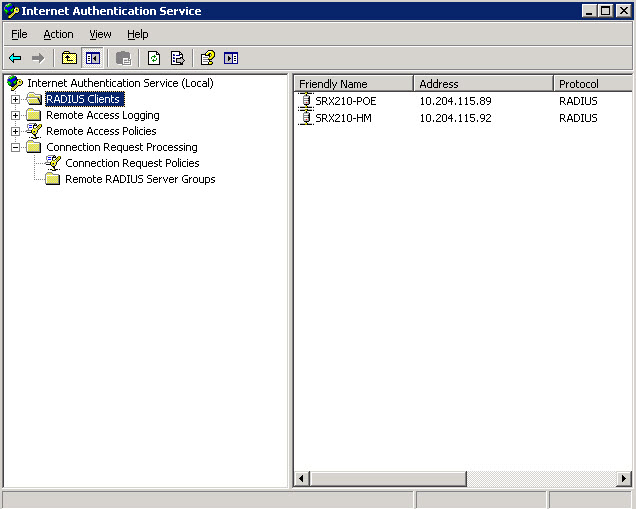Select Connection Request Policies in the tree
Image resolution: width=636 pixels, height=509 pixels.
coord(132,163)
